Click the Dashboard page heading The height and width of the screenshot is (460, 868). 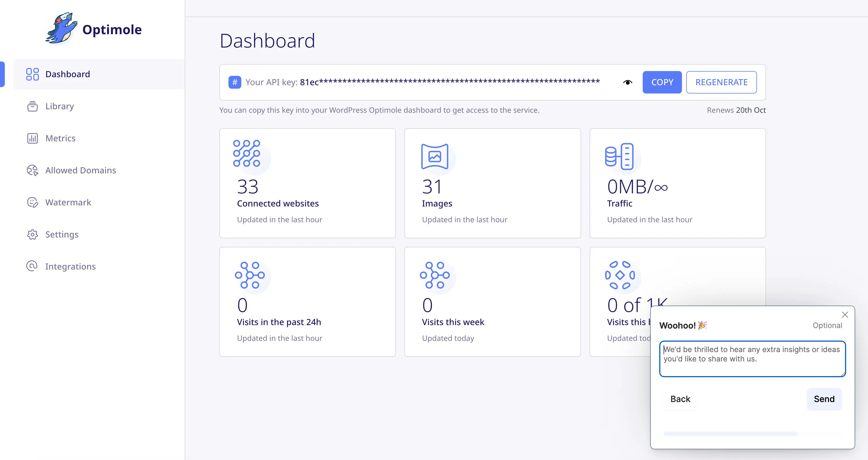(x=267, y=41)
